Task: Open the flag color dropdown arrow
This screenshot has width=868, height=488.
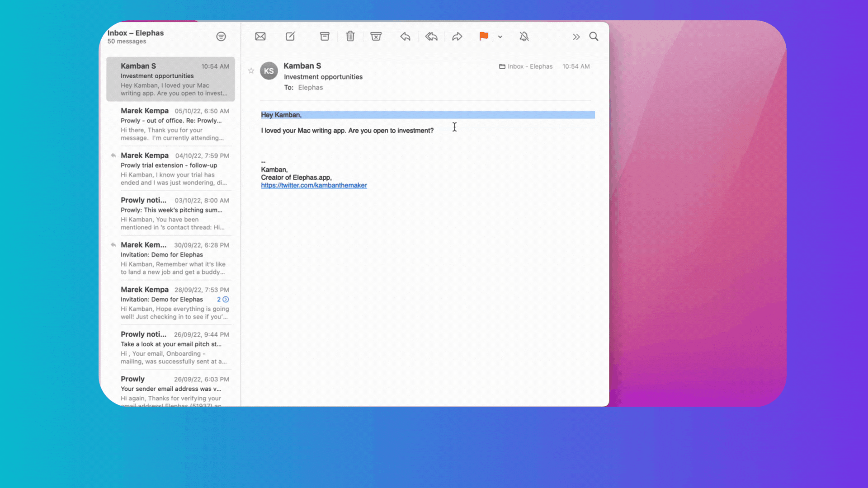Action: (500, 37)
